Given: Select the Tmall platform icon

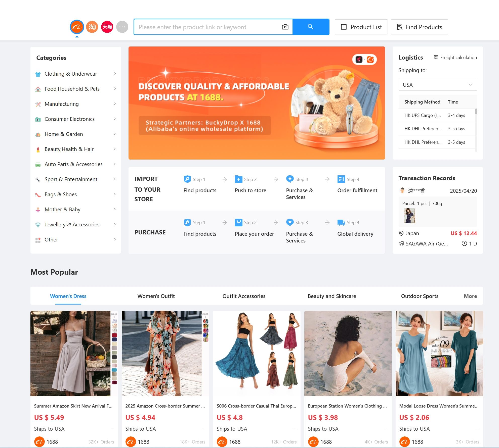Looking at the screenshot, I should (107, 27).
